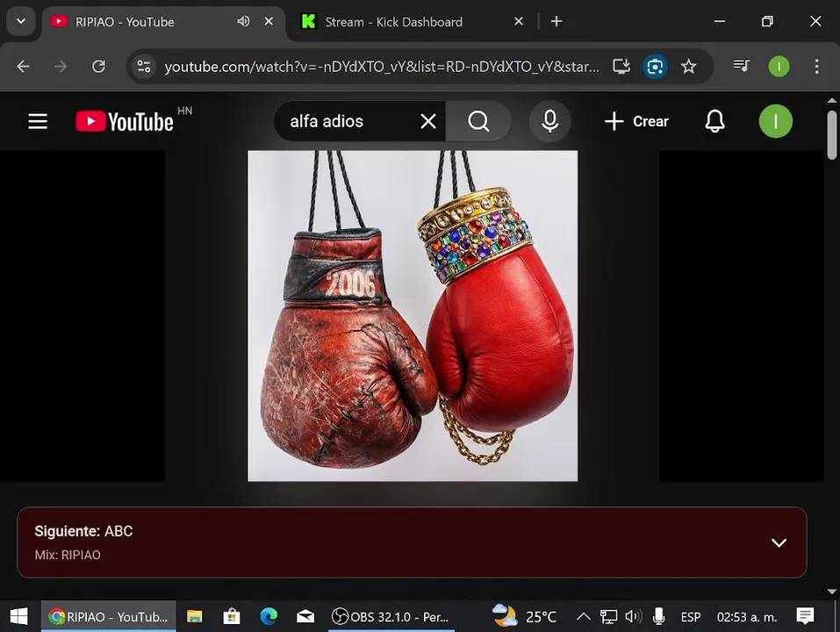The height and width of the screenshot is (632, 840).
Task: Open Windows notification center
Action: point(805,616)
